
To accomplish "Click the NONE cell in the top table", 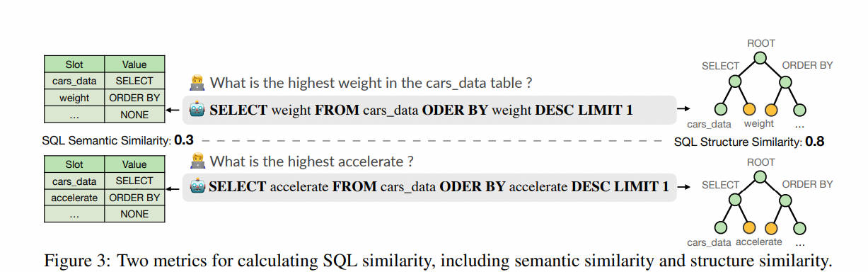I will tap(134, 114).
